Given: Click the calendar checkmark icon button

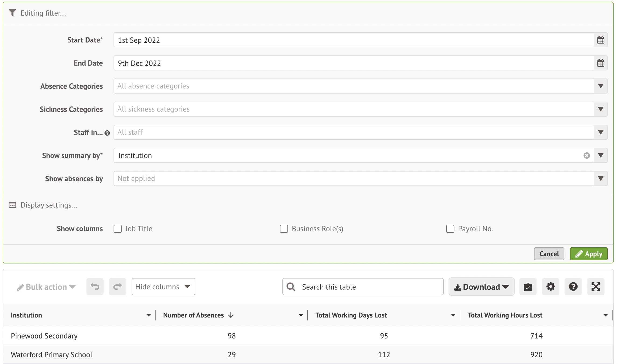Looking at the screenshot, I should (x=528, y=287).
